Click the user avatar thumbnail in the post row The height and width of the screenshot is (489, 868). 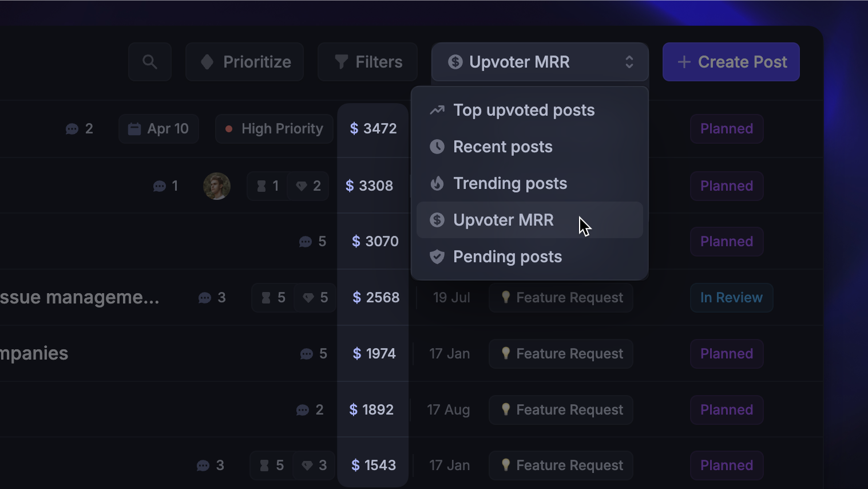[216, 186]
